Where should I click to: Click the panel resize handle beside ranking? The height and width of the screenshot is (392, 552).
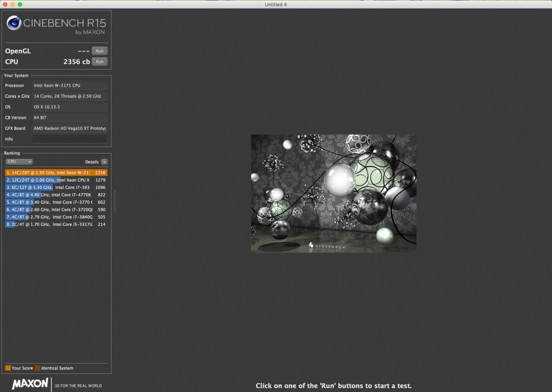click(114, 201)
